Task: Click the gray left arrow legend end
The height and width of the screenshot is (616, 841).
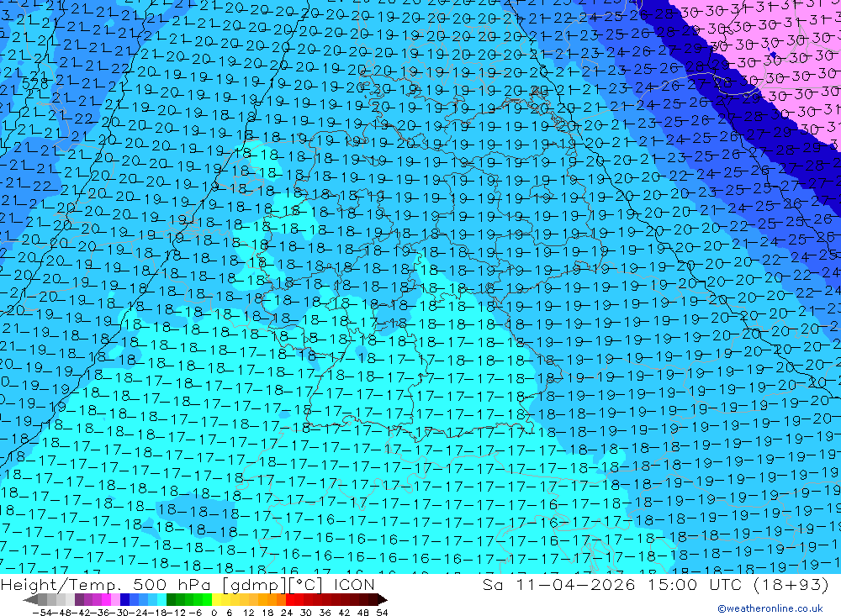Action: (30, 600)
